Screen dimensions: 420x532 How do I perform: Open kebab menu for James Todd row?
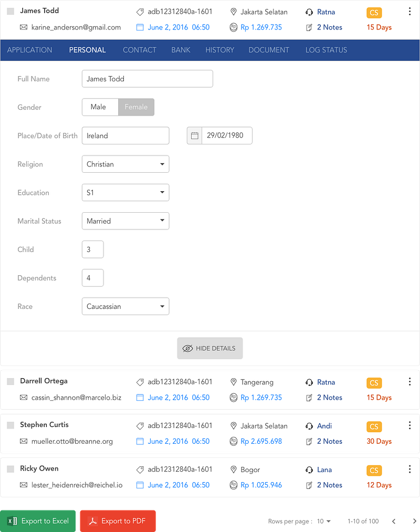point(409,12)
